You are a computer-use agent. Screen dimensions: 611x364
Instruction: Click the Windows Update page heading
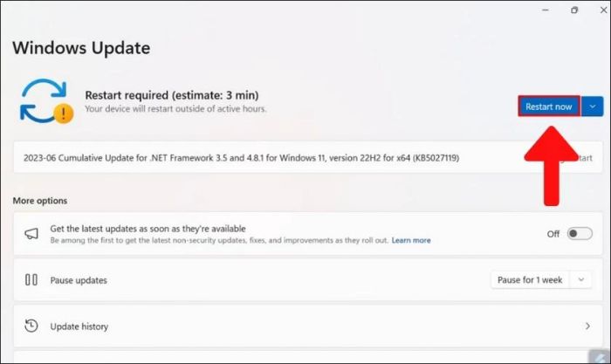pyautogui.click(x=81, y=48)
